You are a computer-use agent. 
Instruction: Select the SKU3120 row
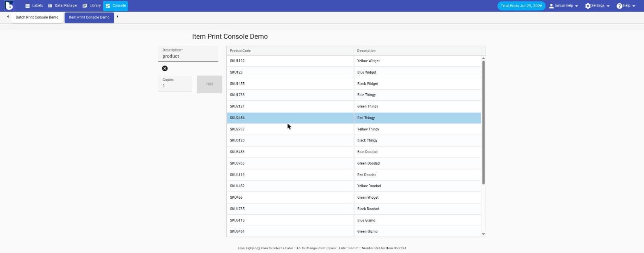click(354, 141)
